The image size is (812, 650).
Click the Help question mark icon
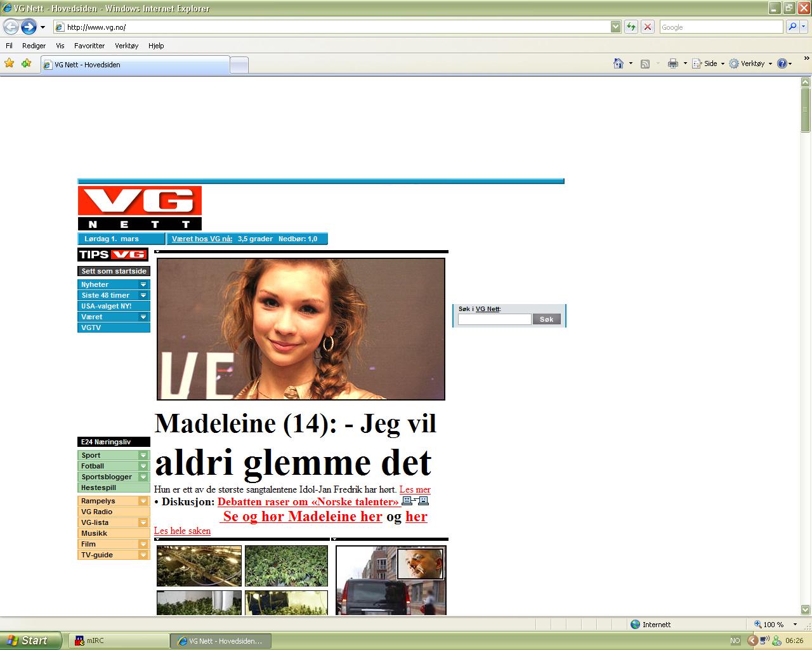(x=782, y=63)
